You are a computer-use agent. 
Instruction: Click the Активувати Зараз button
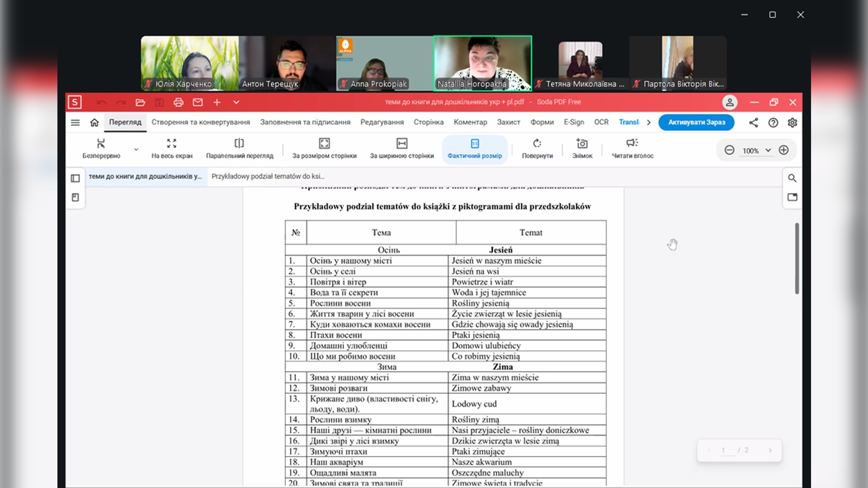(x=696, y=122)
